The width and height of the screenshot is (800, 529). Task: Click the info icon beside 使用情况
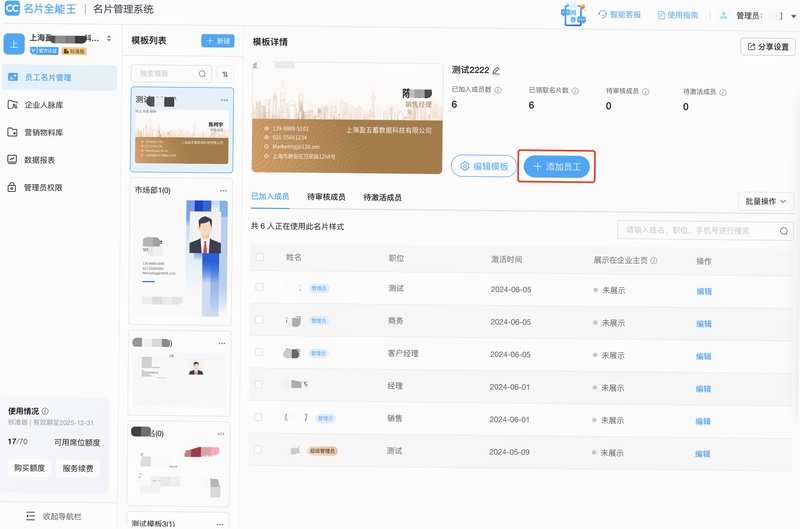tap(45, 411)
